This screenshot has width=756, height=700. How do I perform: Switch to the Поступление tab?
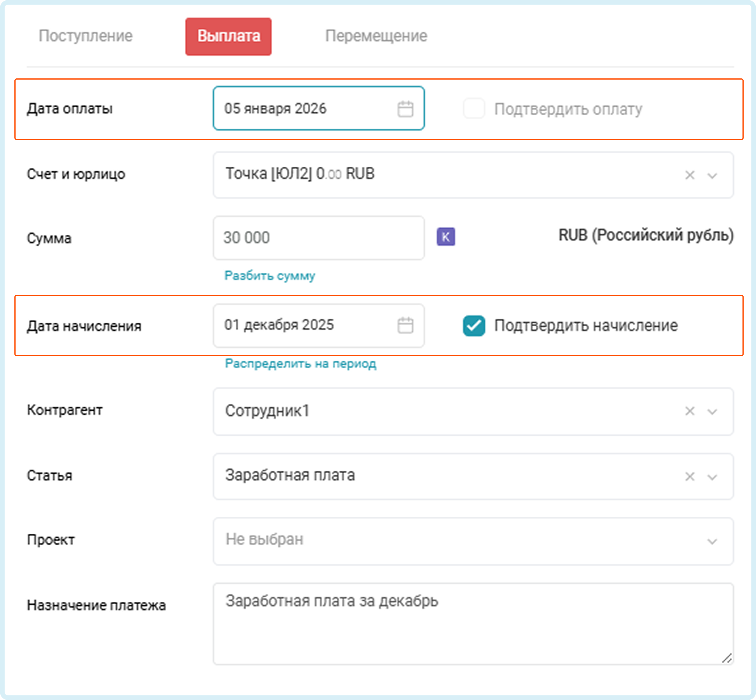(x=86, y=36)
